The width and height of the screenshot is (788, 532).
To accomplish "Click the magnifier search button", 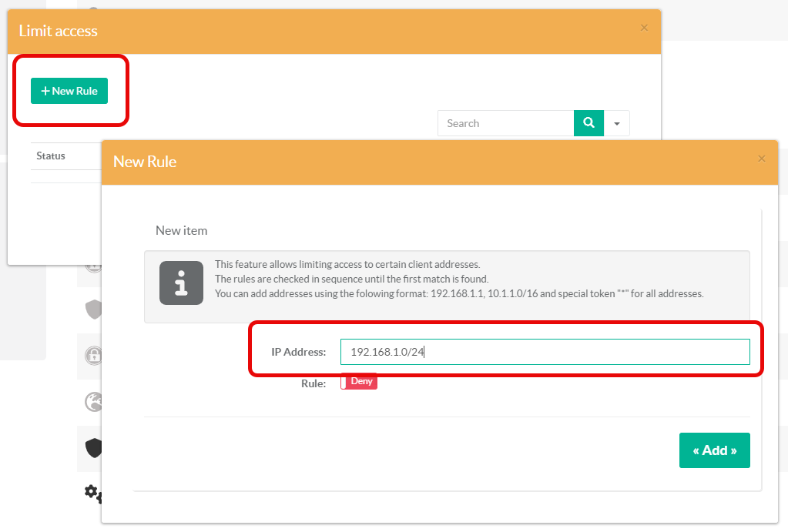I will click(588, 123).
